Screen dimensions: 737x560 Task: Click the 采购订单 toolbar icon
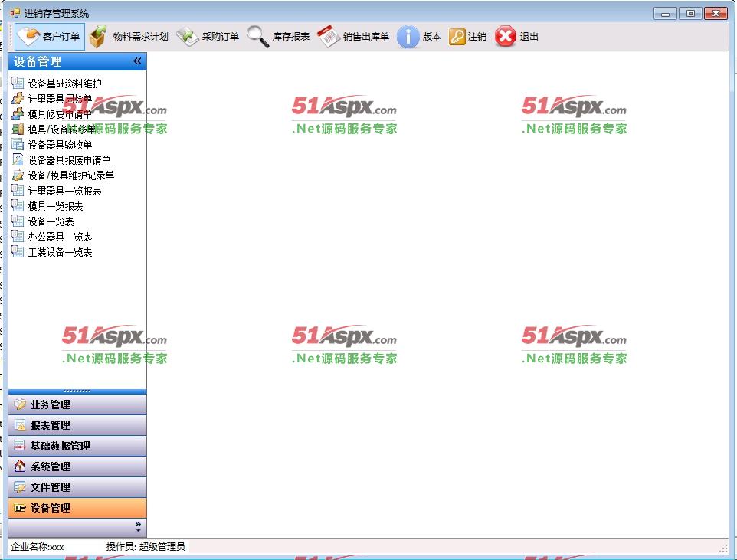click(188, 36)
